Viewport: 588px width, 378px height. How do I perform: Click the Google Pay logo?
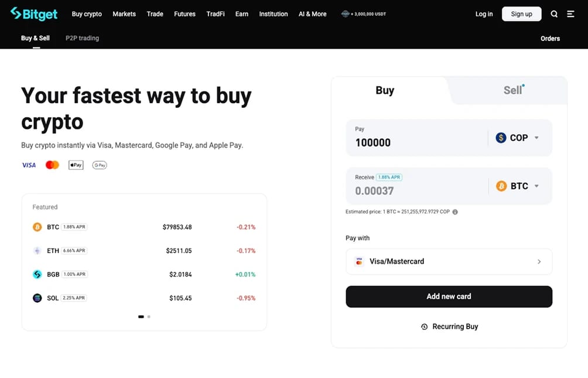(x=100, y=165)
